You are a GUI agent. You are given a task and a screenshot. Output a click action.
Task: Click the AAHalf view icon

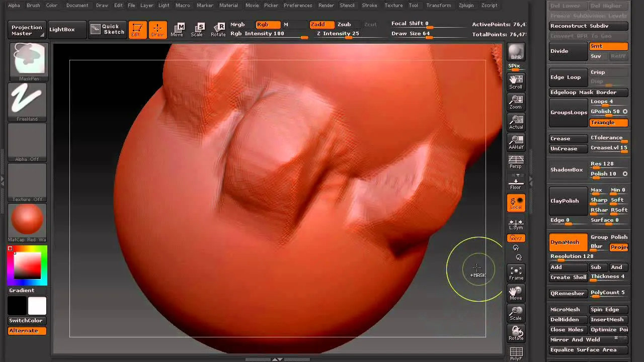tap(516, 142)
